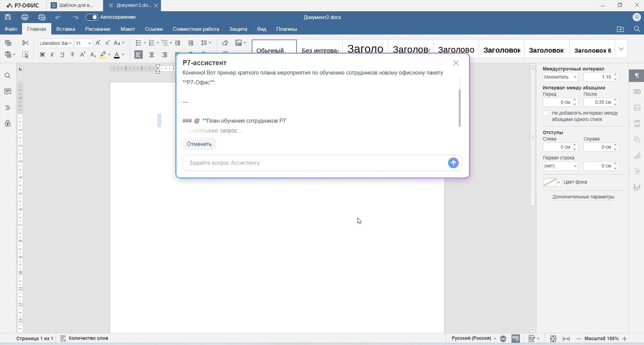This screenshot has height=345, width=644.
Task: Open table settings in right sidebar
Action: pyautogui.click(x=637, y=92)
